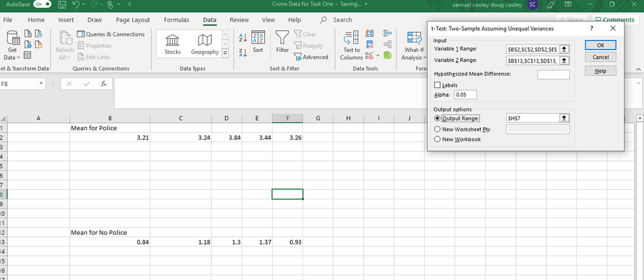
Task: Collapse the ribbon chevron
Action: coord(639,68)
